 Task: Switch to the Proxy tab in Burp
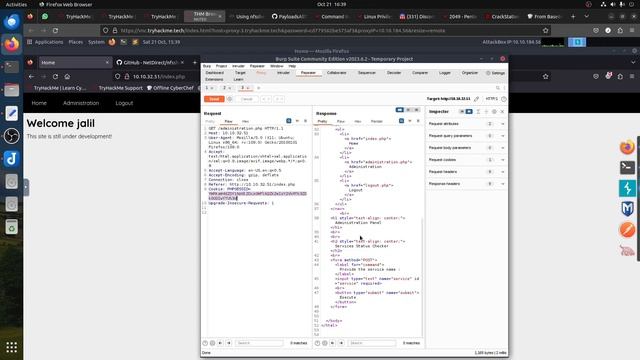[261, 73]
